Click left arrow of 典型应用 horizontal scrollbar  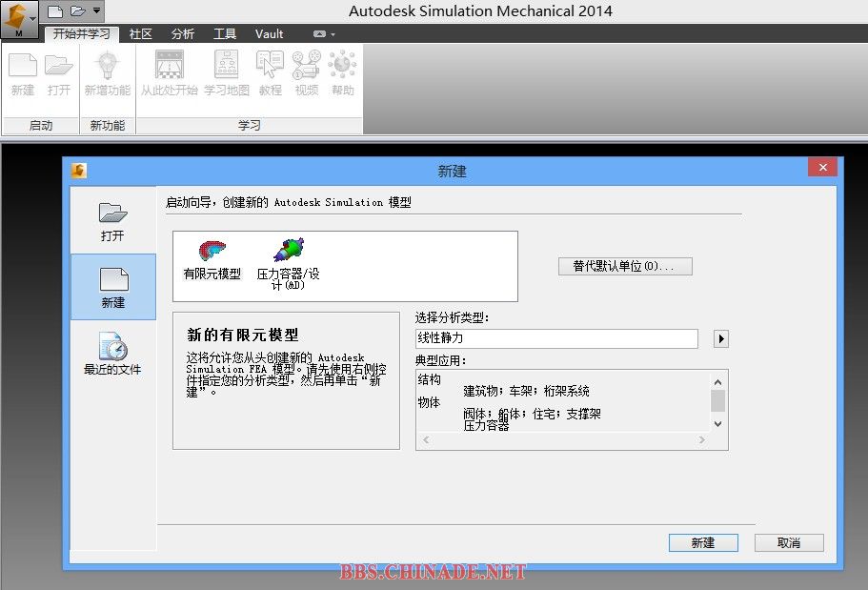click(426, 439)
